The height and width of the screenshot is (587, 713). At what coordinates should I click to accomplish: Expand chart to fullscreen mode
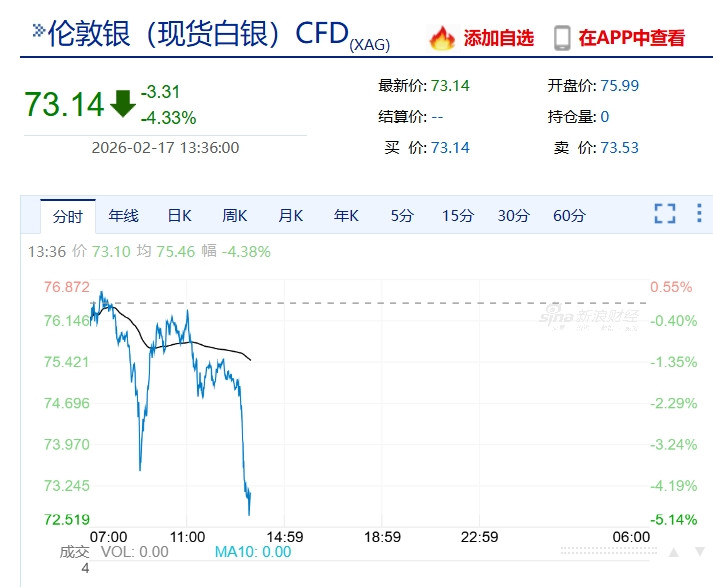[x=665, y=213]
